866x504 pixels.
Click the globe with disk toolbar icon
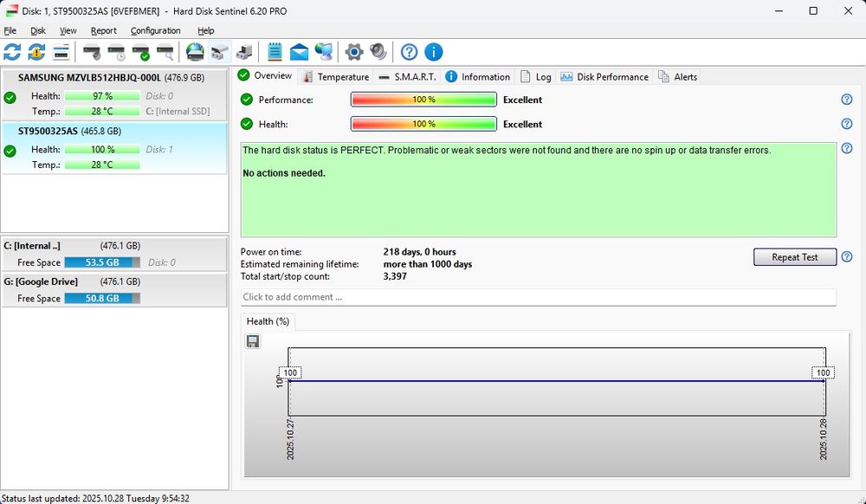point(195,53)
